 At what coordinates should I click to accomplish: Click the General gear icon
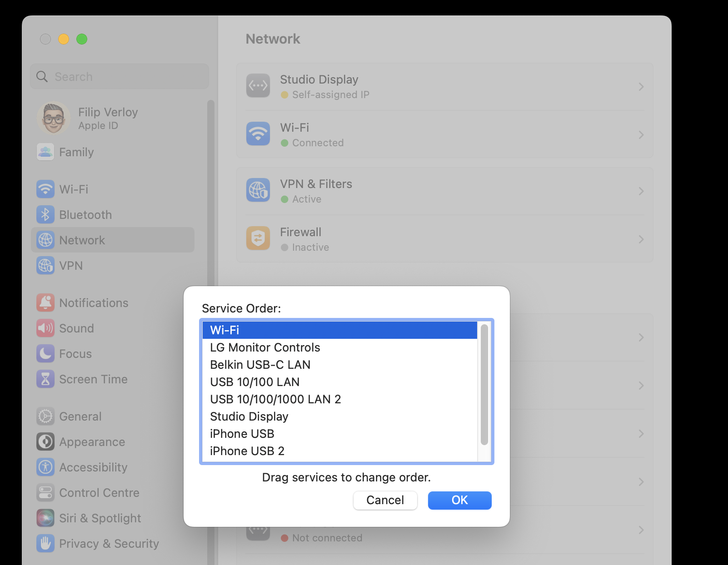(45, 416)
